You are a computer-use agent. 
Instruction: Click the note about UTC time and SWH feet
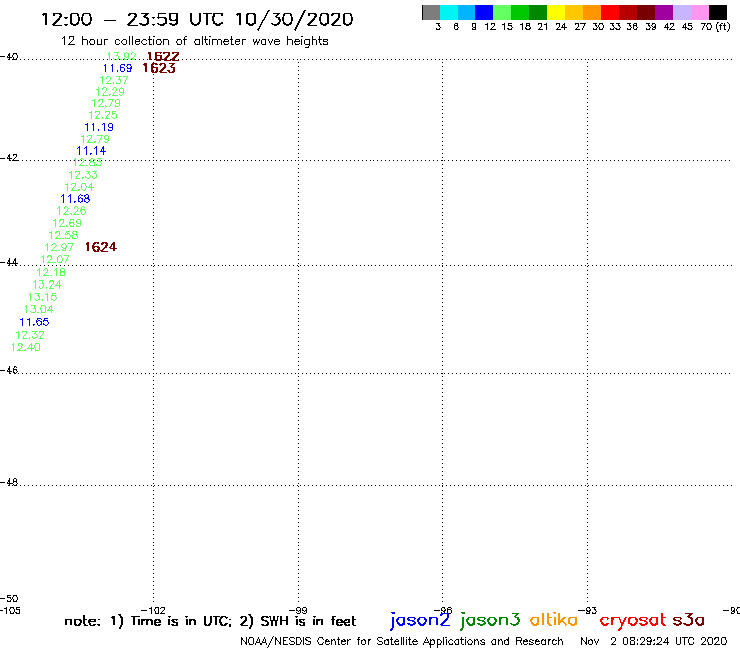[x=210, y=621]
